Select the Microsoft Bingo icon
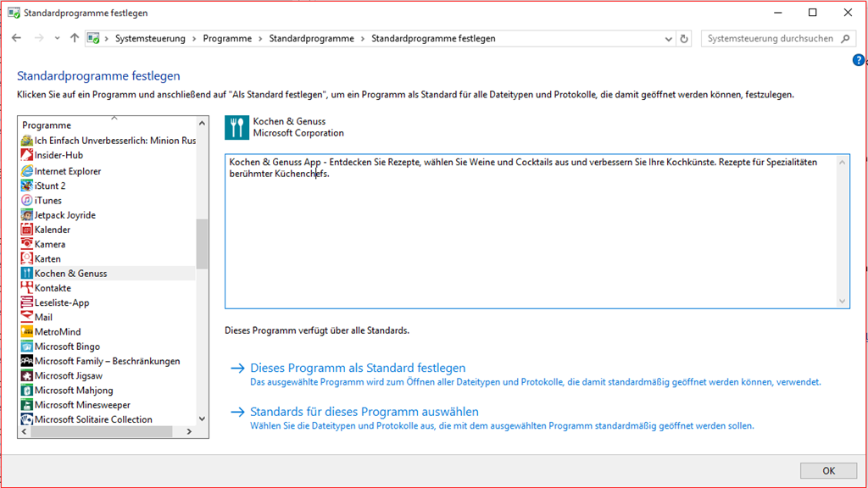 [26, 347]
